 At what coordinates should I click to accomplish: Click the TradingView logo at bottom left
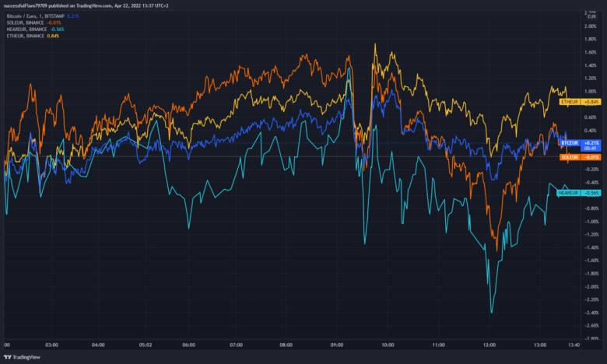(x=22, y=357)
